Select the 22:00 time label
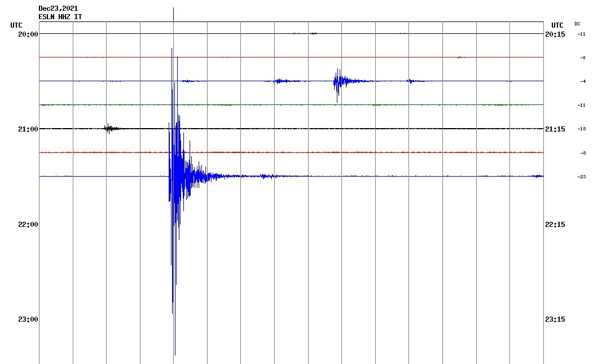 point(28,225)
